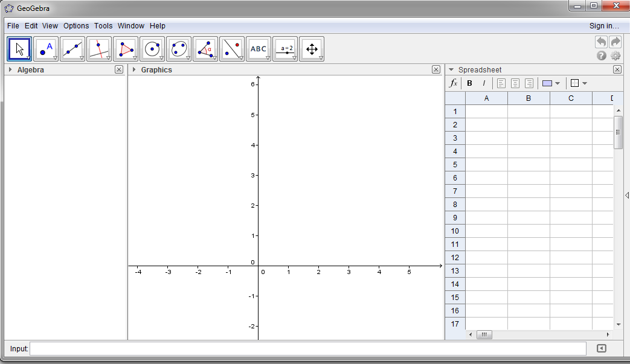630x364 pixels.
Task: Open the Options menu
Action: coord(76,26)
